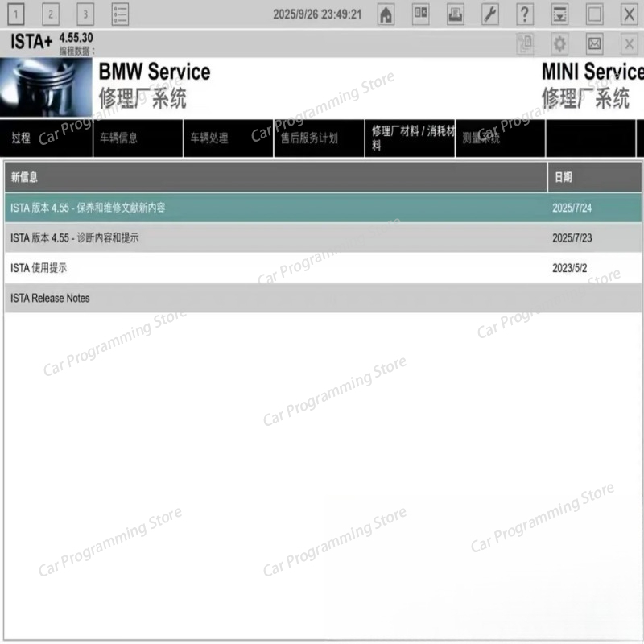
Task: Click the greyed X icon beside envelope
Action: (x=629, y=43)
